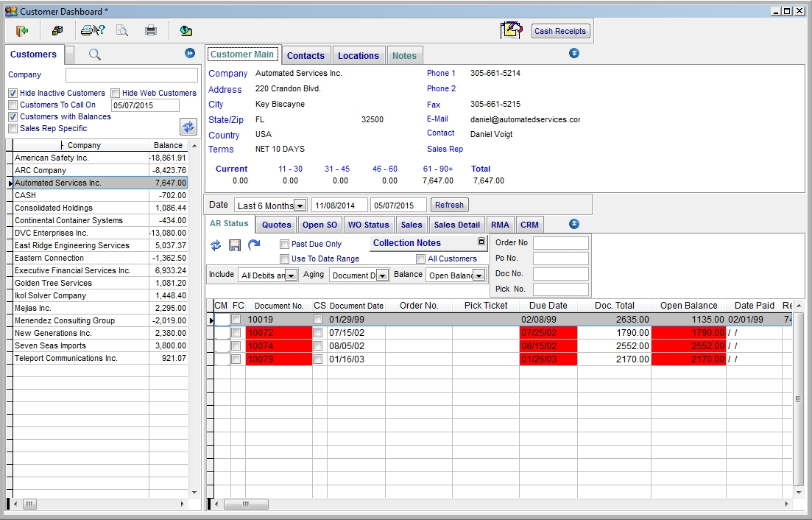
Task: Click the magnifying glass search tab icon
Action: click(94, 54)
